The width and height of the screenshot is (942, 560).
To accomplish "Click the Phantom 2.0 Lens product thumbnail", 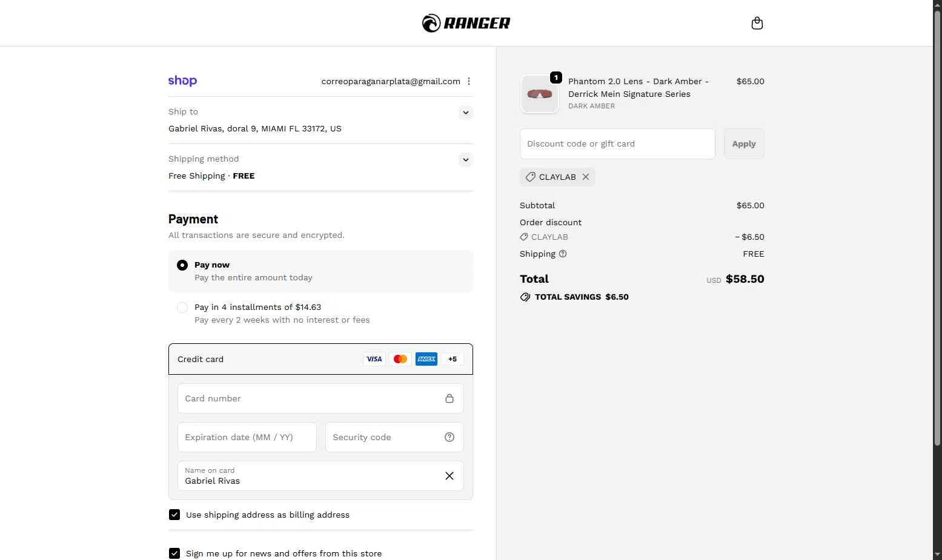I will coord(540,94).
